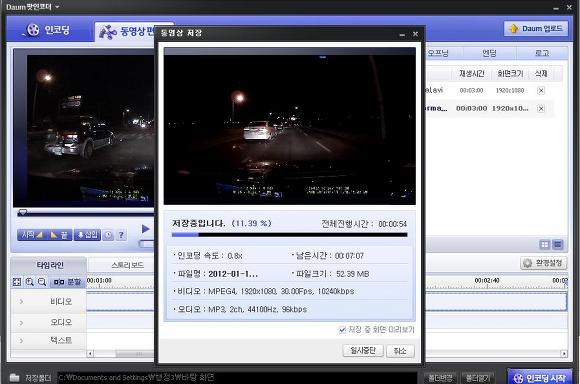Minimize the 동영상 저장 dialog

(x=402, y=34)
